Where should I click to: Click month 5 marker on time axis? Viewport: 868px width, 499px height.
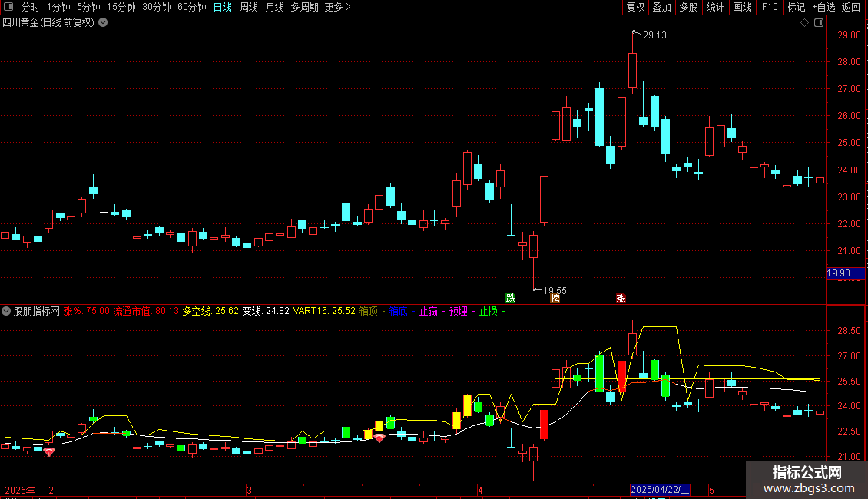(x=712, y=490)
